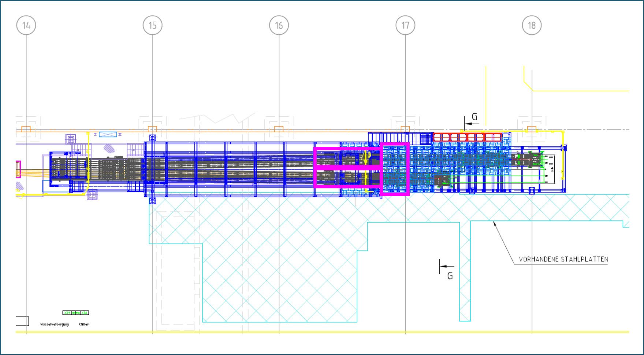Select the green X39 terminal box
Image resolution: width=644 pixels, height=355 pixels.
[67, 313]
